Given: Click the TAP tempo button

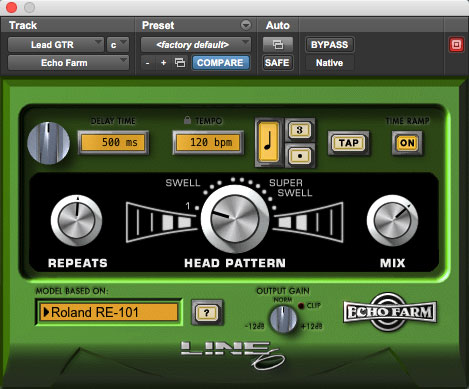Looking at the screenshot, I should [x=349, y=143].
